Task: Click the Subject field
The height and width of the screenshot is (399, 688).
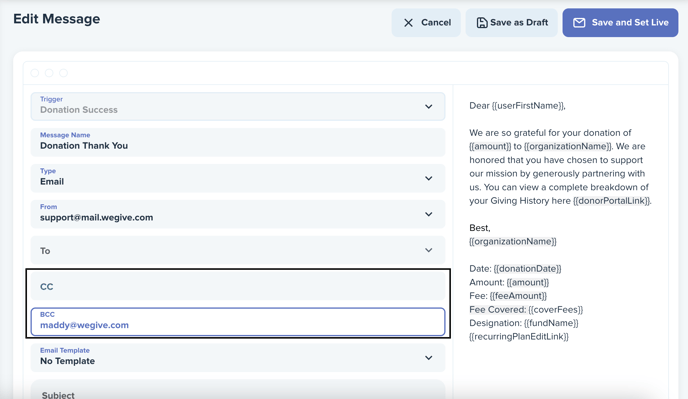Action: 238,390
